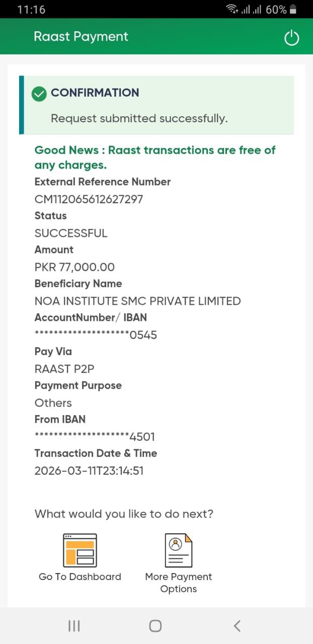Tap the SUCCESSFUL status value
Viewport: 313px width, 644px height.
point(71,233)
